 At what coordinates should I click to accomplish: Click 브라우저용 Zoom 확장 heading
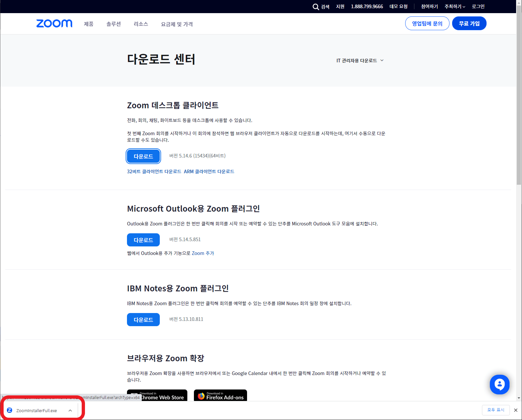click(x=166, y=358)
